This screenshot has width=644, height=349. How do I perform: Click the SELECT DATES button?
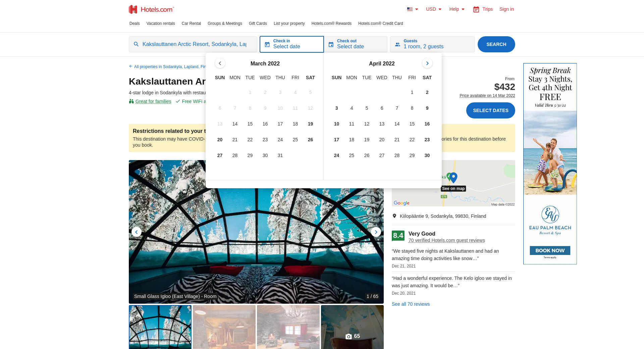coord(490,110)
